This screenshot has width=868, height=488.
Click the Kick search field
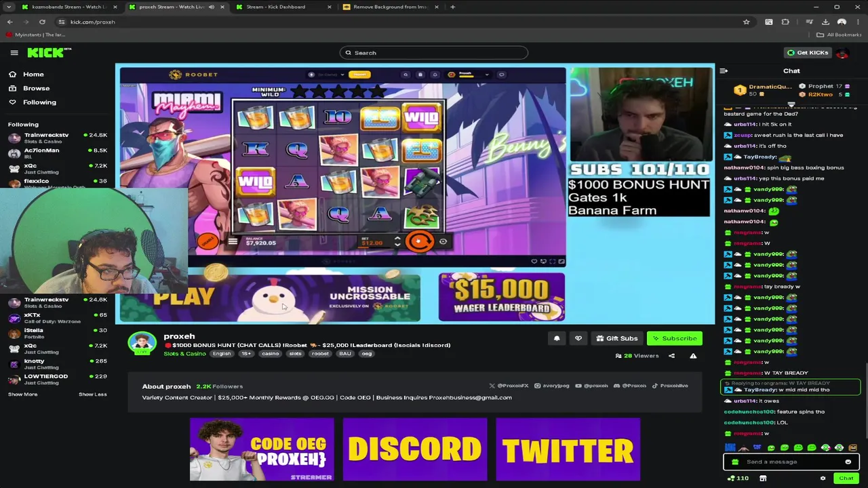tap(434, 53)
